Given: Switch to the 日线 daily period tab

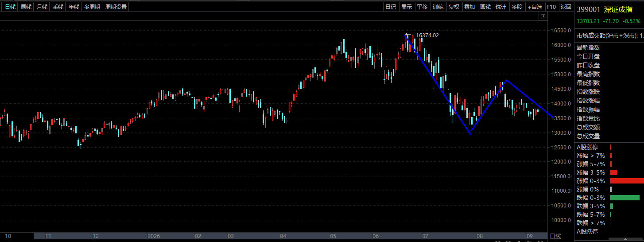Looking at the screenshot, I should [10, 7].
